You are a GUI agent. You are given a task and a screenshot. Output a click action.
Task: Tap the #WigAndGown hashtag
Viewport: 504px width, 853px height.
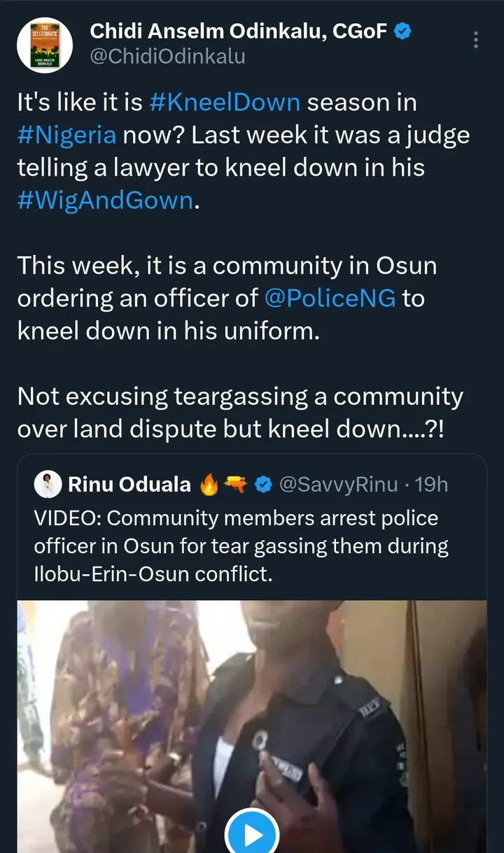click(104, 200)
